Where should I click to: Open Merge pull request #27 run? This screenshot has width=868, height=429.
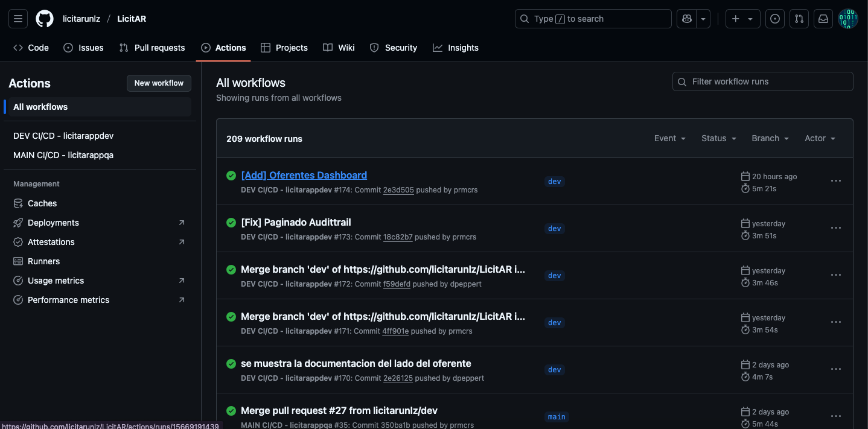(339, 410)
